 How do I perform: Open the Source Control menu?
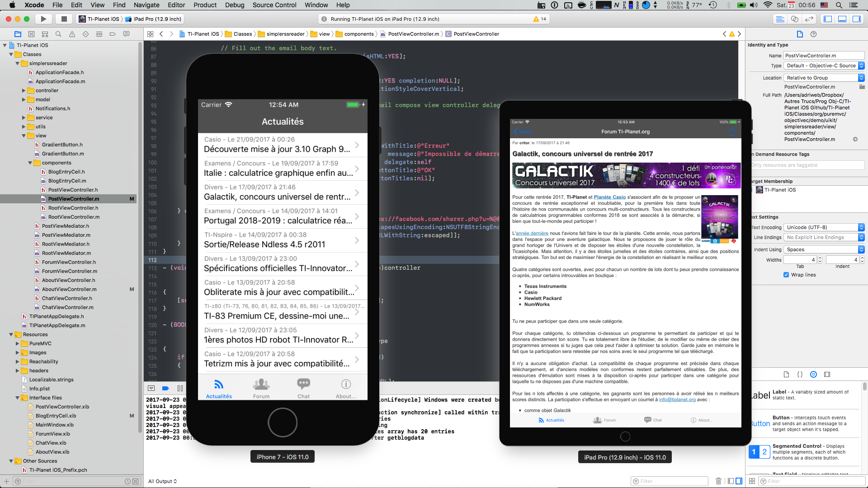coord(274,5)
